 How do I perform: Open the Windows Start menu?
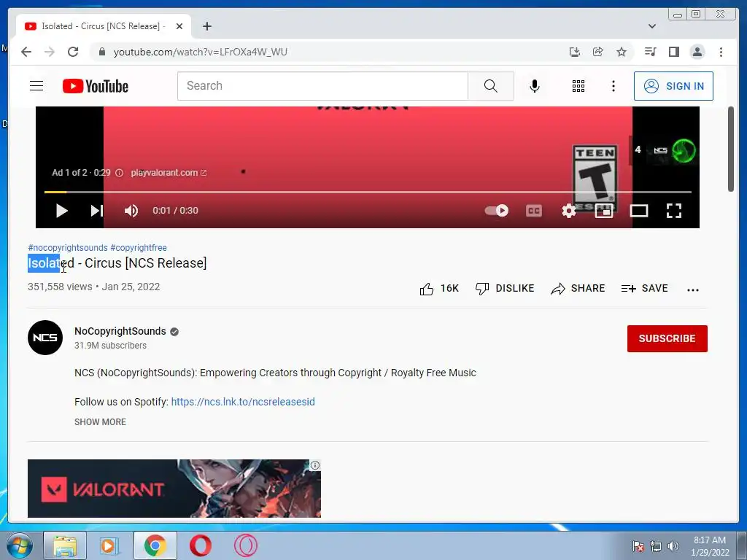pos(20,545)
